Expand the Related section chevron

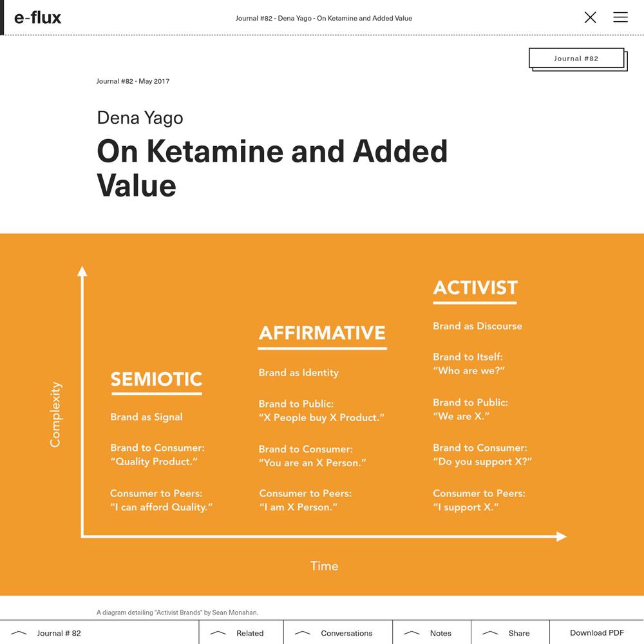pos(218,633)
